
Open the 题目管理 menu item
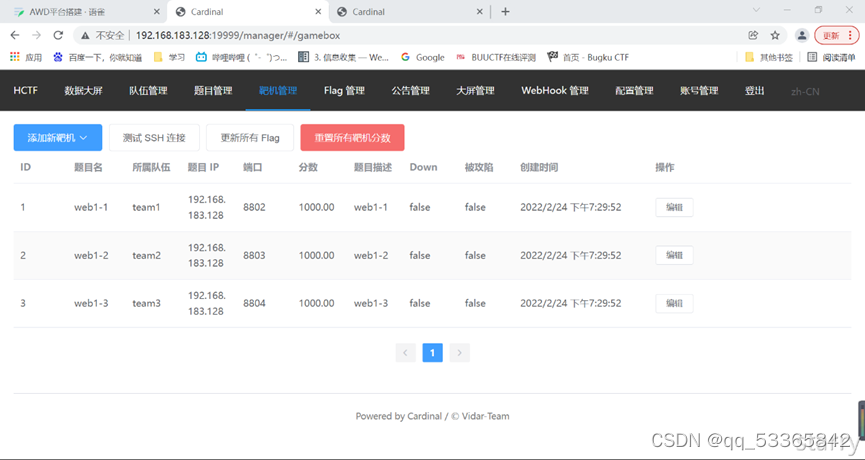(213, 90)
